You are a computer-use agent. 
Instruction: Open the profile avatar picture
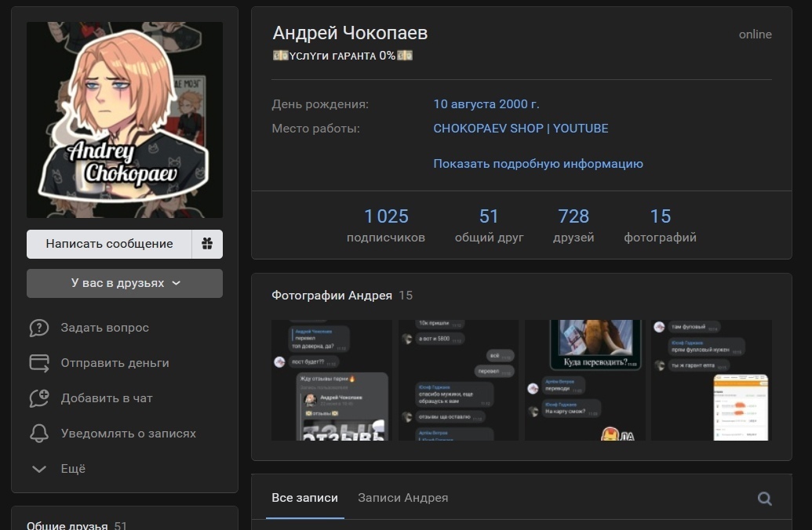(125, 119)
